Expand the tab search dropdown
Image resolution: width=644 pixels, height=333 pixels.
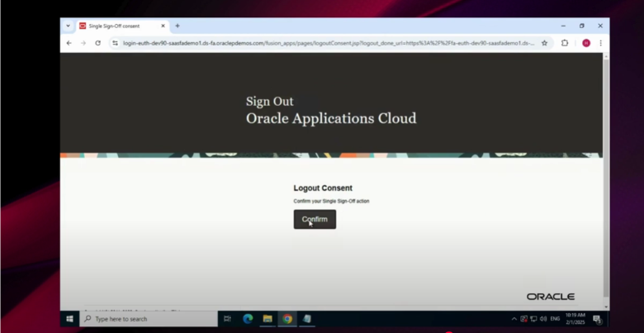pyautogui.click(x=68, y=26)
